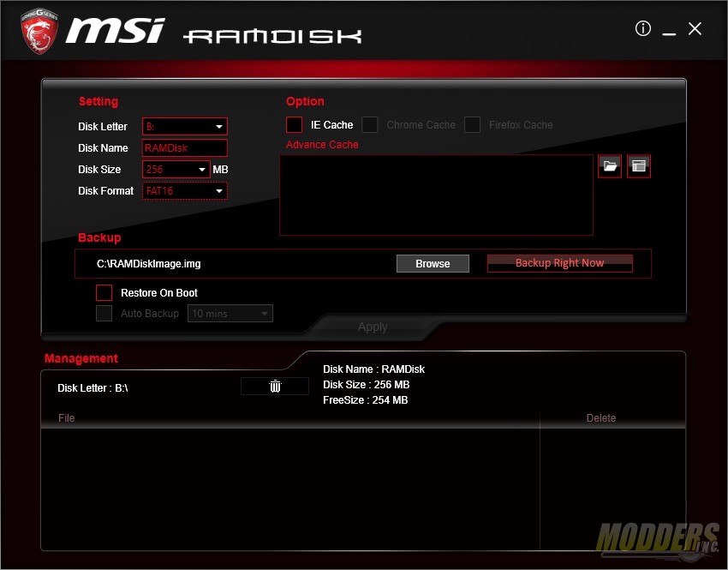This screenshot has width=728, height=570.
Task: Open the info icon in title bar
Action: tap(642, 28)
